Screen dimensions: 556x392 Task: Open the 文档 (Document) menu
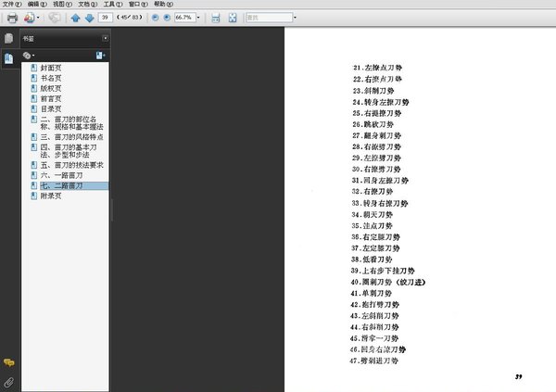pos(88,4)
